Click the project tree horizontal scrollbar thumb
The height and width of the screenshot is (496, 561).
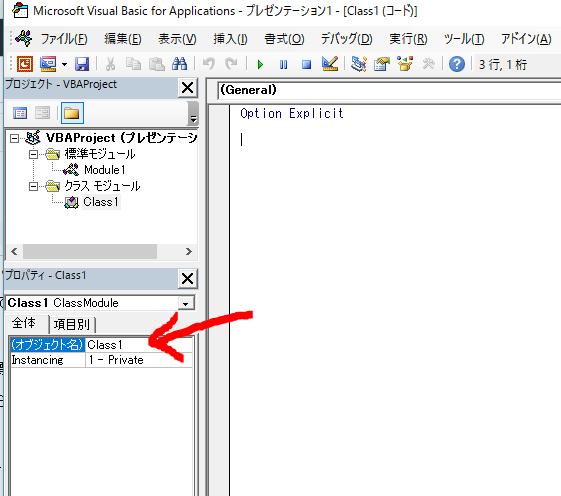click(90, 252)
